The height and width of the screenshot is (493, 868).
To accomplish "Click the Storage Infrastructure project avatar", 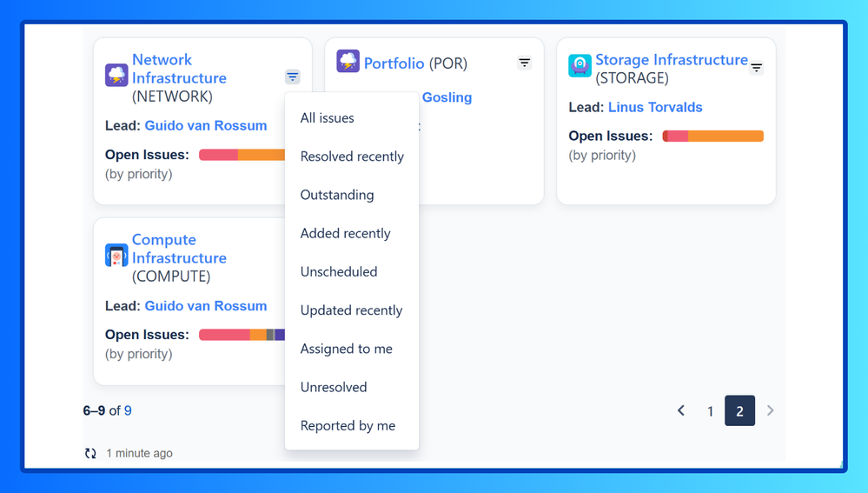I will click(x=580, y=65).
